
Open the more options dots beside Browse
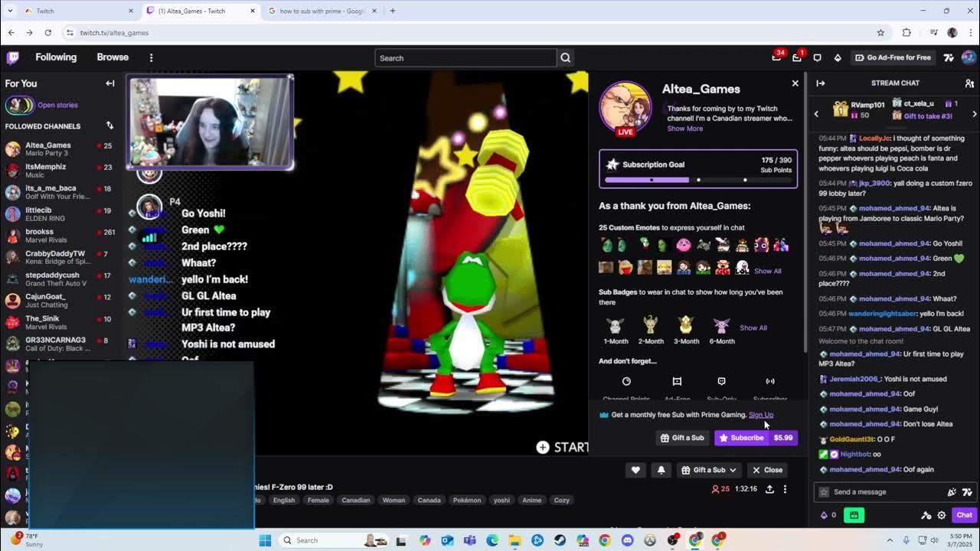point(151,57)
